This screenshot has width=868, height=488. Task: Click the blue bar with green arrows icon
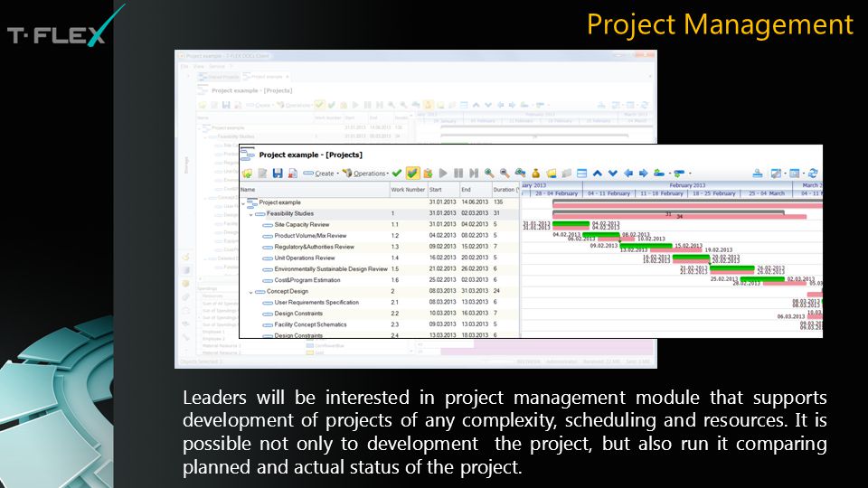[x=679, y=174]
